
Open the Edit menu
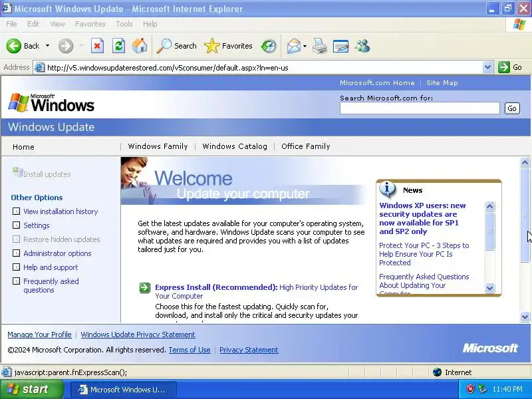pos(33,24)
